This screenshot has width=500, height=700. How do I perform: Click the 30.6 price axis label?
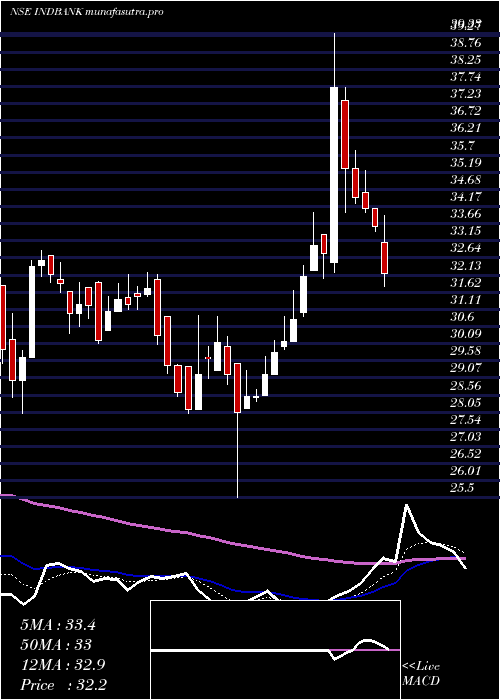pyautogui.click(x=462, y=317)
